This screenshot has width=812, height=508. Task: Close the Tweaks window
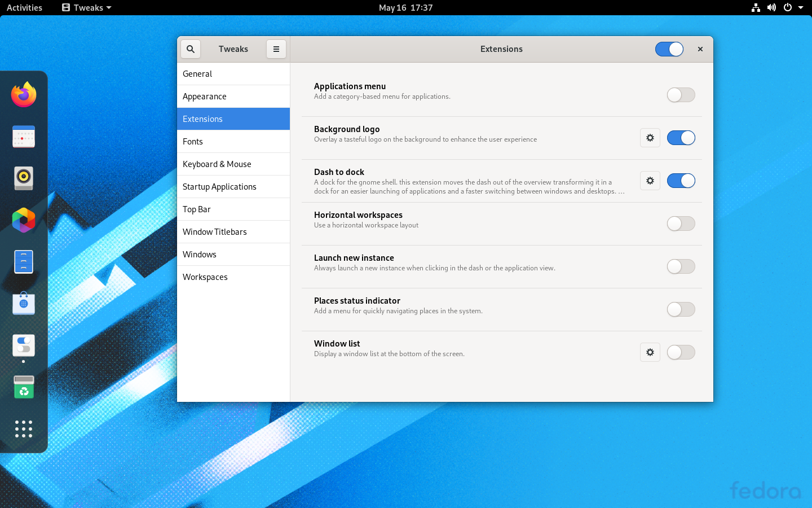pos(700,49)
